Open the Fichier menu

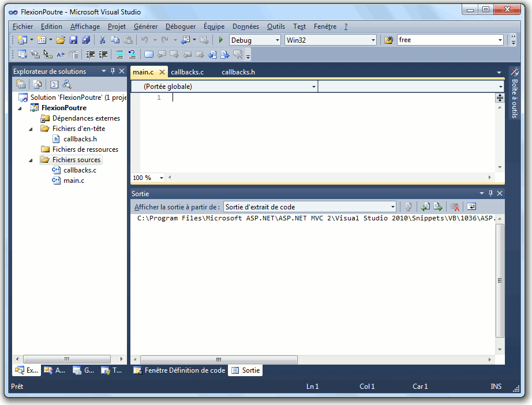click(x=23, y=27)
